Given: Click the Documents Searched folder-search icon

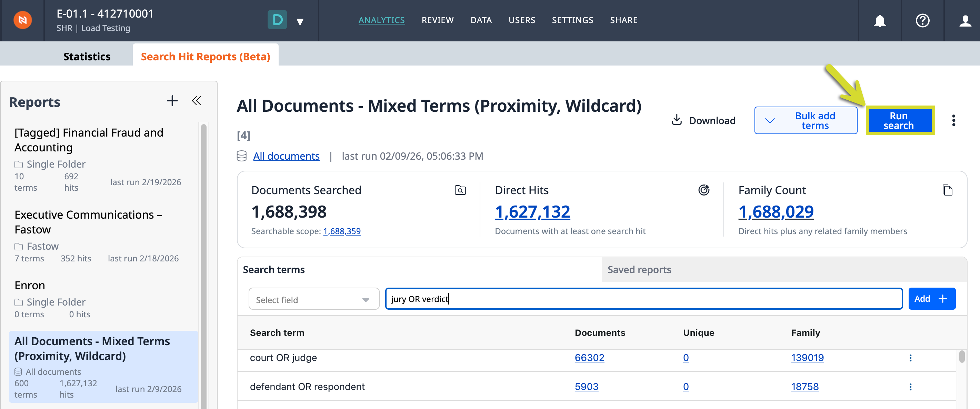Looking at the screenshot, I should click(460, 190).
